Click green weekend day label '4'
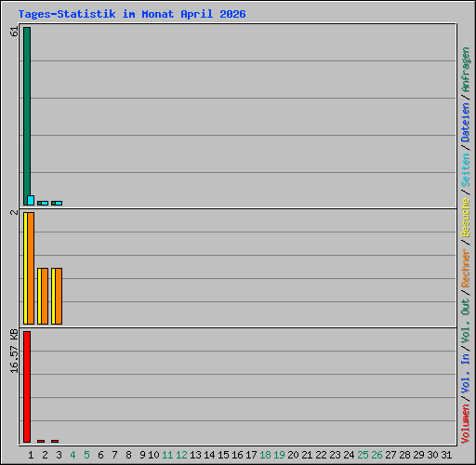Screen dimensions: 476x465 pyautogui.click(x=73, y=455)
